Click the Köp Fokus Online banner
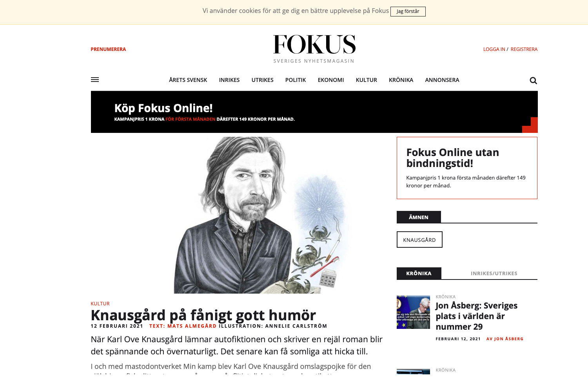588x392 pixels. pyautogui.click(x=314, y=112)
